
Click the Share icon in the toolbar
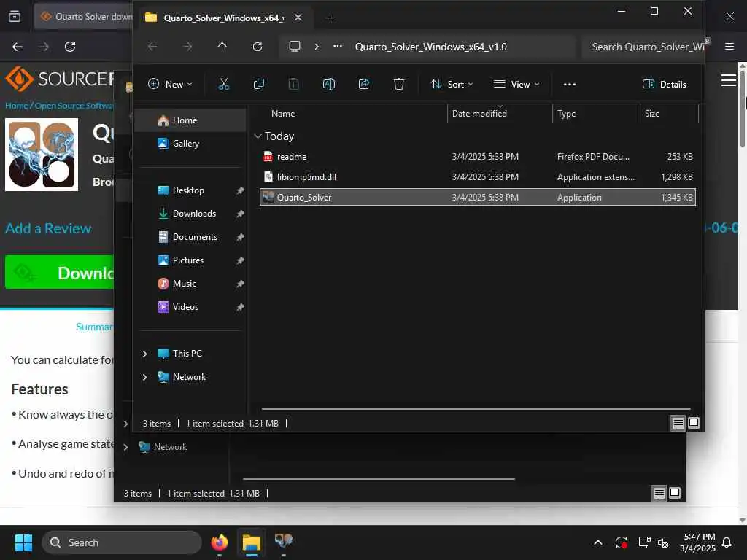click(364, 85)
